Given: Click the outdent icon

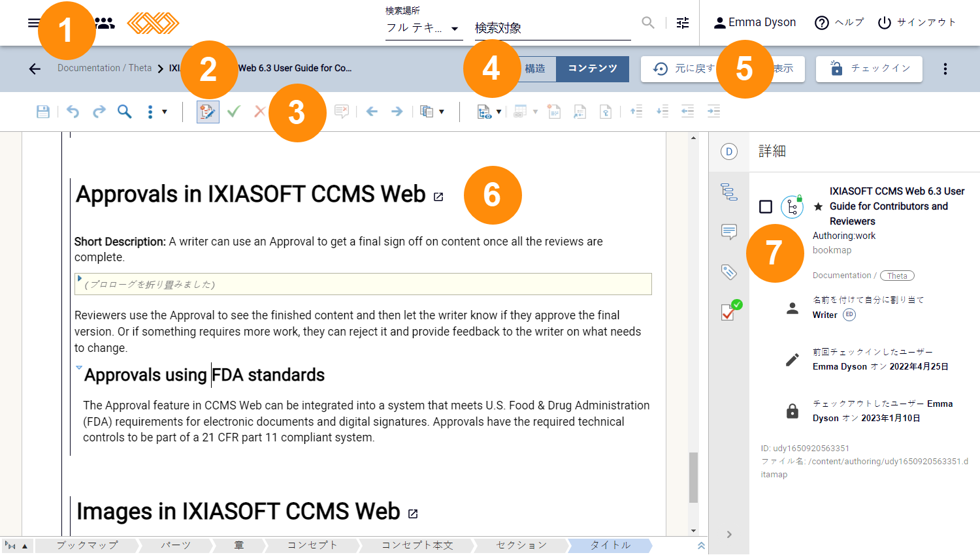Looking at the screenshot, I should [x=688, y=112].
